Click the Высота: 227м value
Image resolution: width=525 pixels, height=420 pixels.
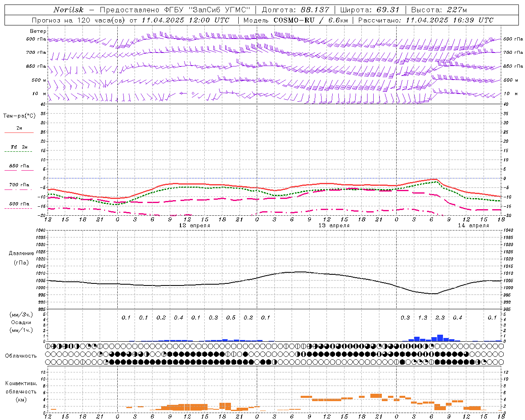[439, 10]
